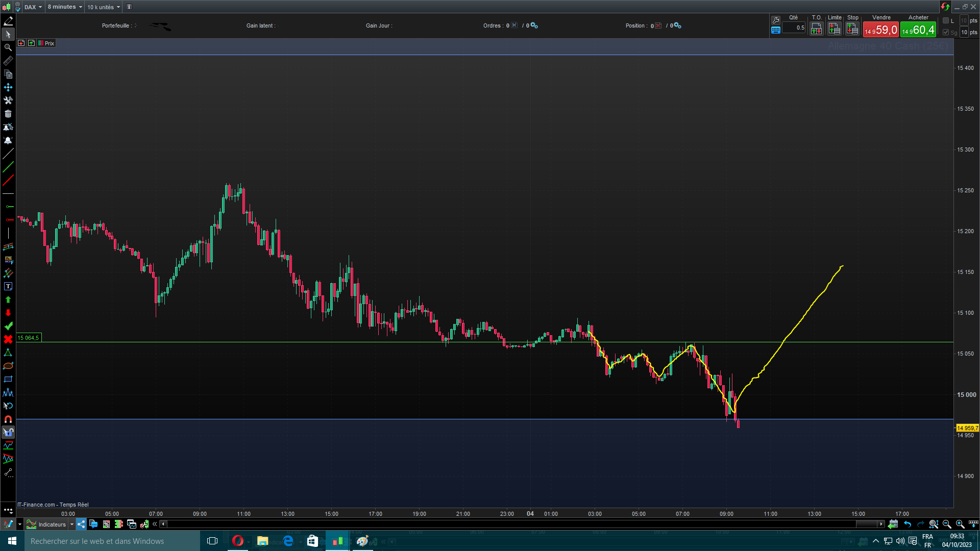This screenshot has height=551, width=980.
Task: Open the DAX instrument dropdown
Action: coord(33,7)
